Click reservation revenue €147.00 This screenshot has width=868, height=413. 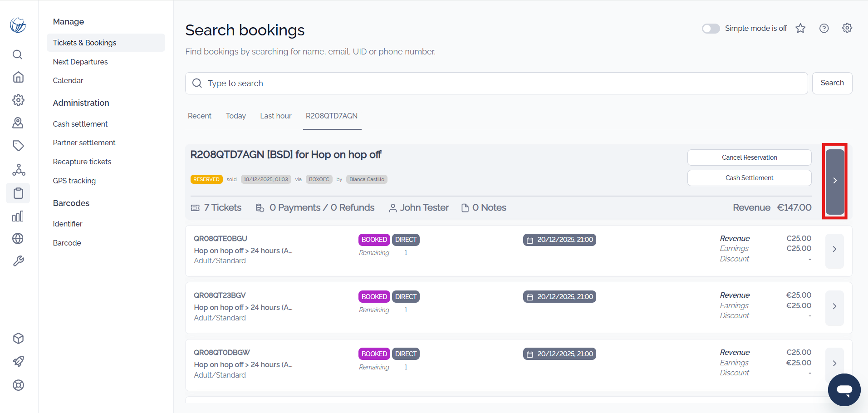pos(794,207)
